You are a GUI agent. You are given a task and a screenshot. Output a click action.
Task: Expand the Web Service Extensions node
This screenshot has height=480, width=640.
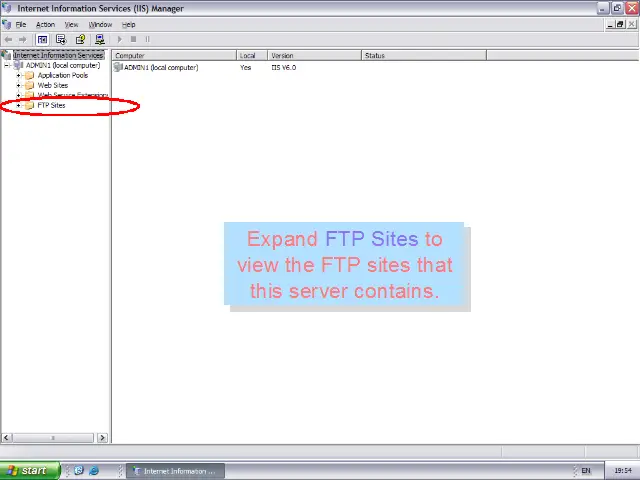pyautogui.click(x=18, y=95)
